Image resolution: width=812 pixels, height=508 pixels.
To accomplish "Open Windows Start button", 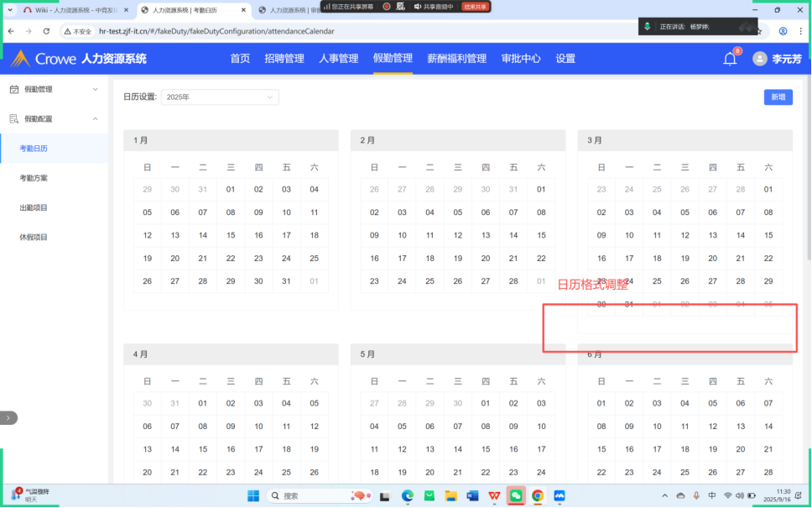I will coord(253,496).
